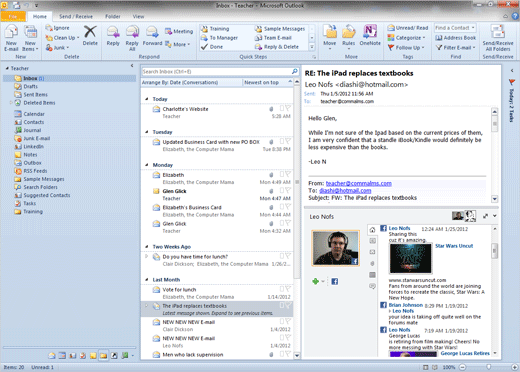Viewport: 520px width, 372px height.
Task: Expand the Deleted Items folder
Action: tap(11, 103)
